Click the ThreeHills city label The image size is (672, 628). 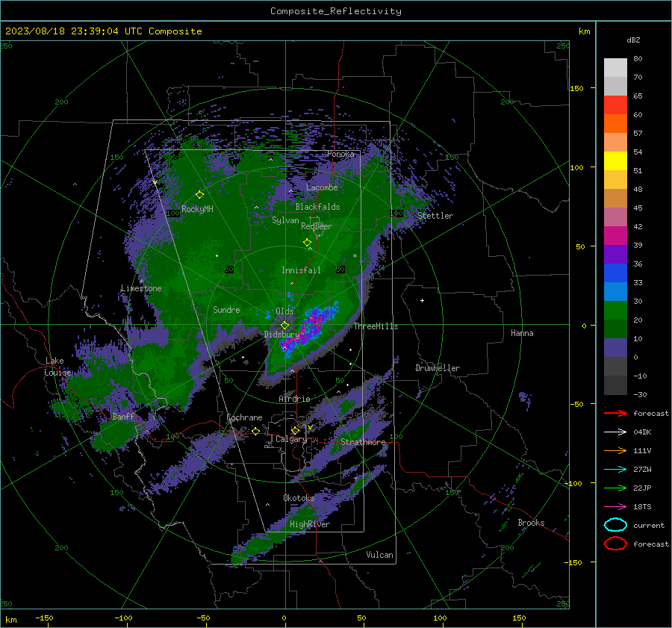(x=376, y=326)
